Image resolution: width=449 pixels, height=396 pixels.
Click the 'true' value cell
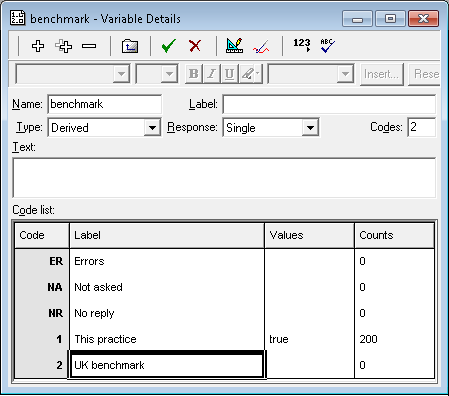point(309,339)
